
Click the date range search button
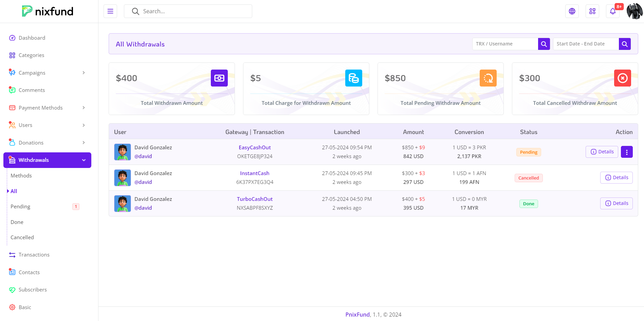click(x=625, y=44)
